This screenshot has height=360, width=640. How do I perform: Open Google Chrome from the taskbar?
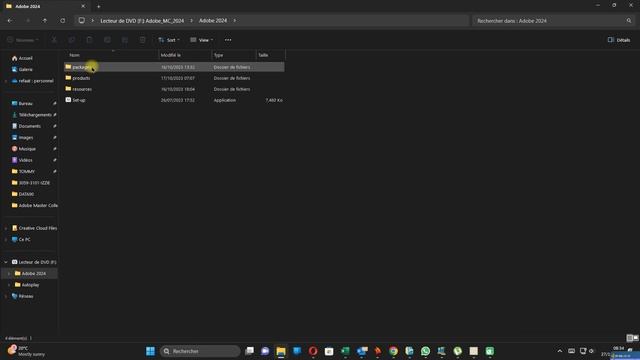393,351
